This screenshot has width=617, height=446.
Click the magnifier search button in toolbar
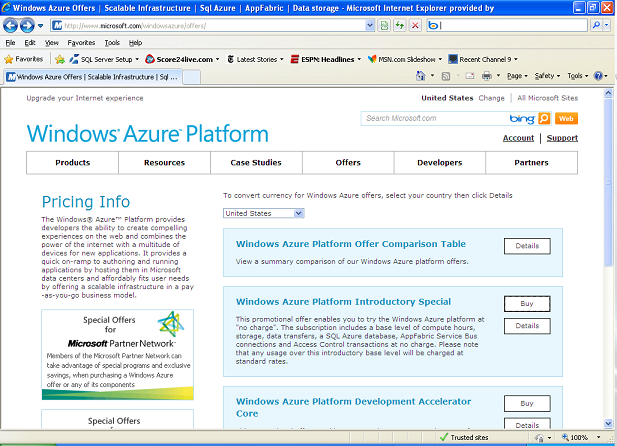click(597, 26)
